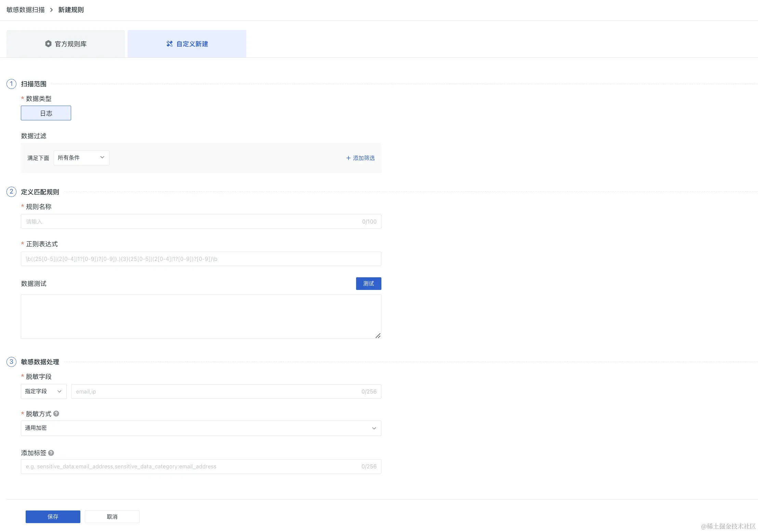758x532 pixels.
Task: Open the 所有条件 condition dropdown
Action: click(x=81, y=158)
